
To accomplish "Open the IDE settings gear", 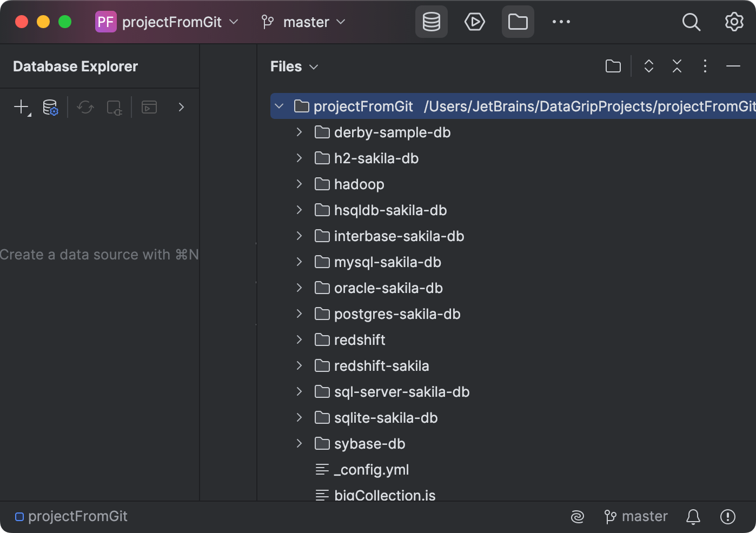I will (734, 22).
